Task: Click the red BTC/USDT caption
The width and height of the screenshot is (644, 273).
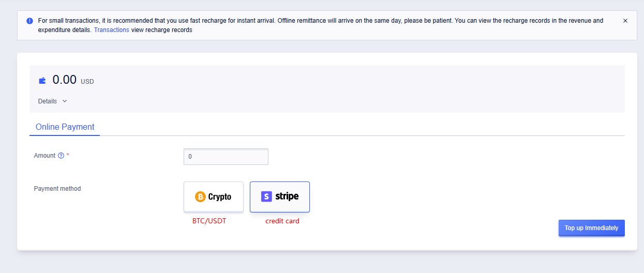Action: coord(209,221)
